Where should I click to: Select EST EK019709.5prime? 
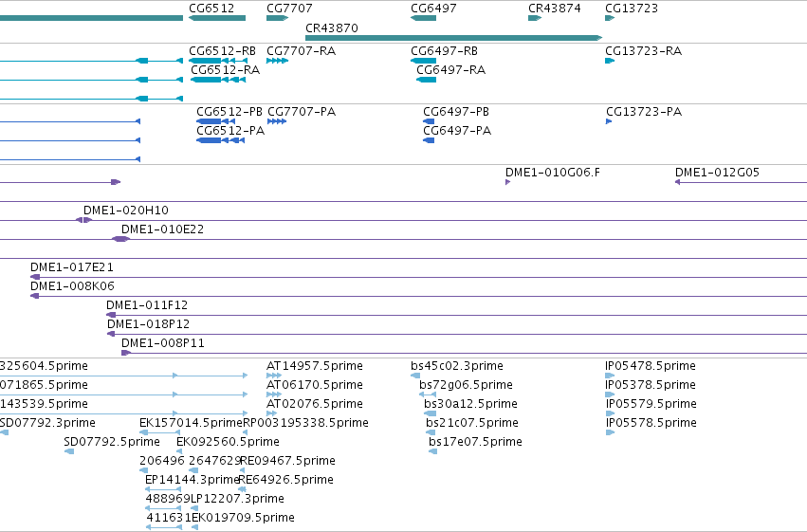click(195, 527)
